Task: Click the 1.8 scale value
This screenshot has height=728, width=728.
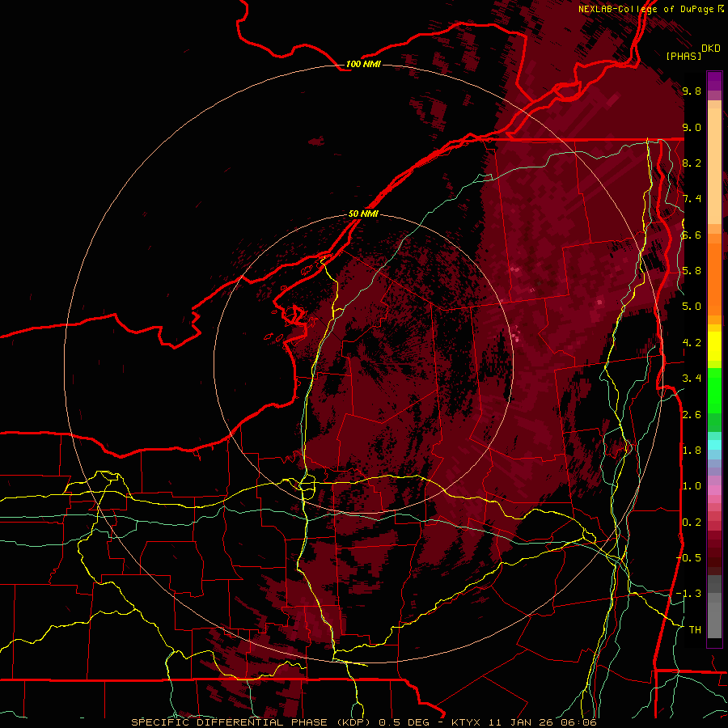Action: pyautogui.click(x=692, y=451)
